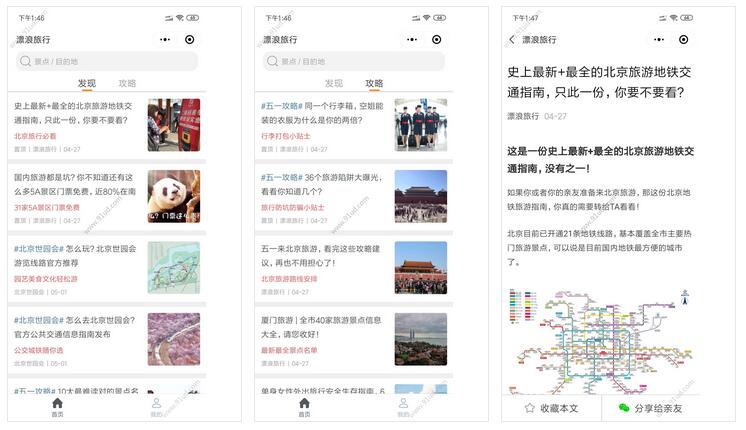
Task: Tap the expo map thumbnail
Action: tap(174, 268)
